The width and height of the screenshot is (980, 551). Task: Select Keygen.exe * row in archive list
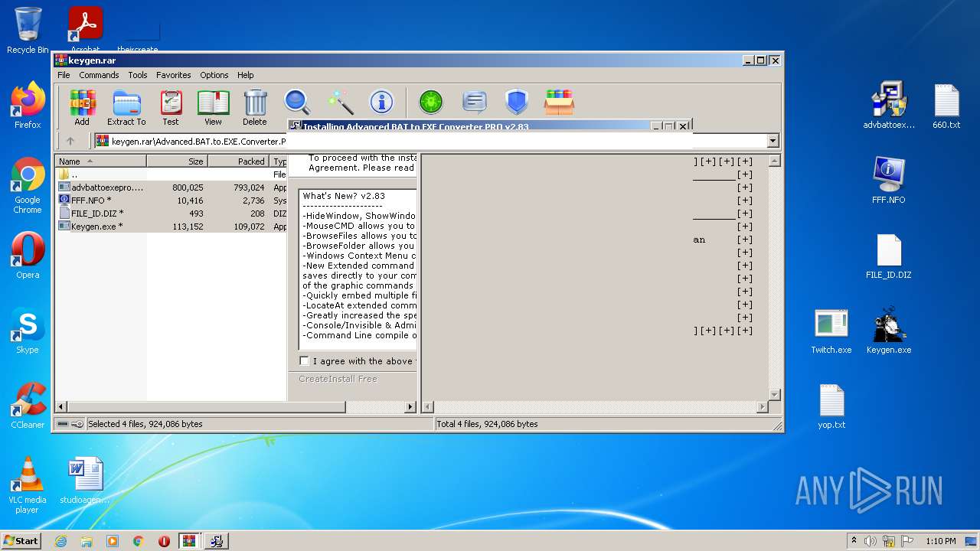coord(171,227)
